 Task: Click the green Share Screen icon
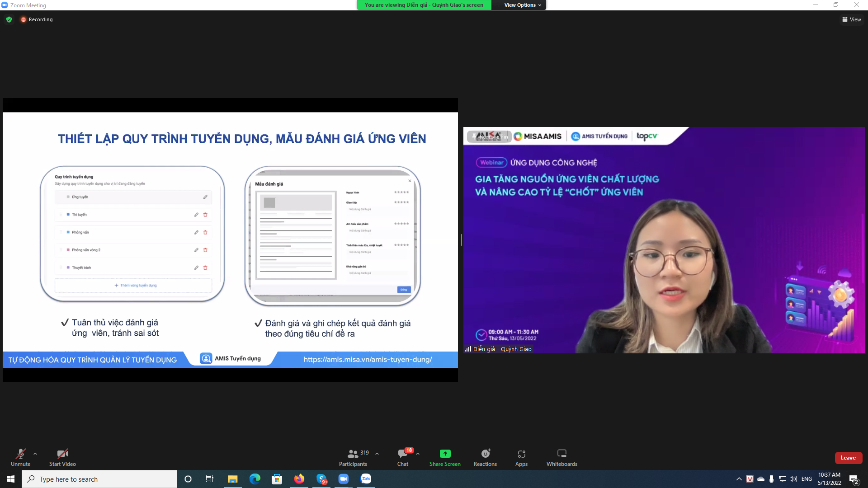[x=445, y=454]
